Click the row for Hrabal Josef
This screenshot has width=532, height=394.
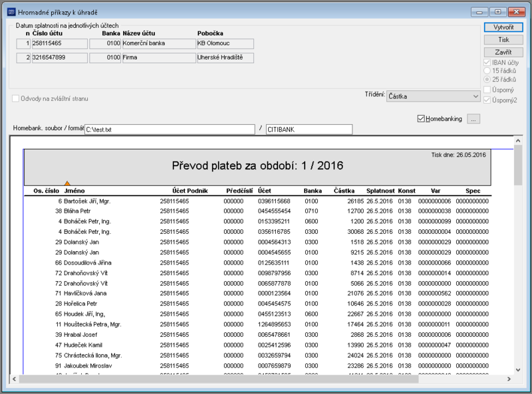258,335
